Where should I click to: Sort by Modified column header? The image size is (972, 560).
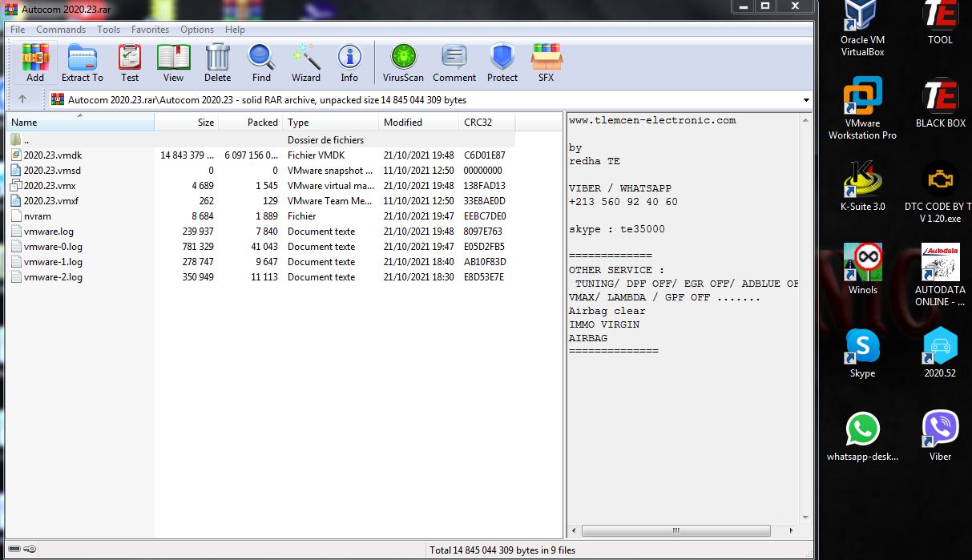pyautogui.click(x=418, y=123)
